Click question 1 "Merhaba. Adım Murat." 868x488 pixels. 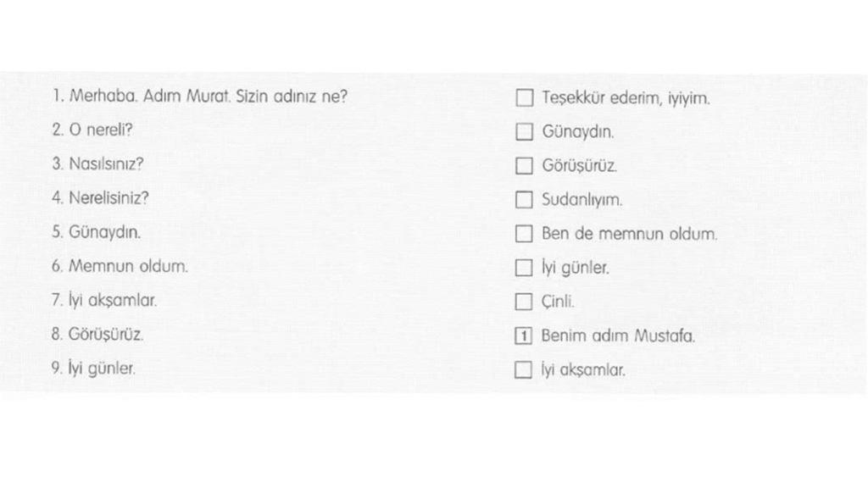click(x=199, y=97)
